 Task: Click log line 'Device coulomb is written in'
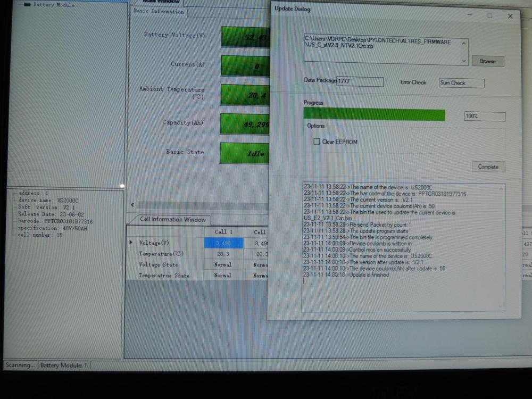point(358,244)
